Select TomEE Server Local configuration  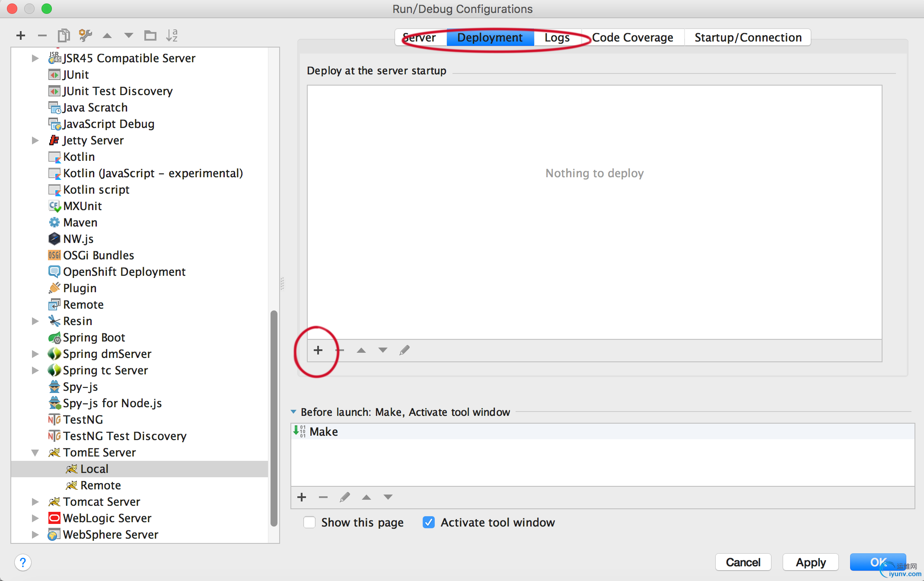(x=139, y=469)
